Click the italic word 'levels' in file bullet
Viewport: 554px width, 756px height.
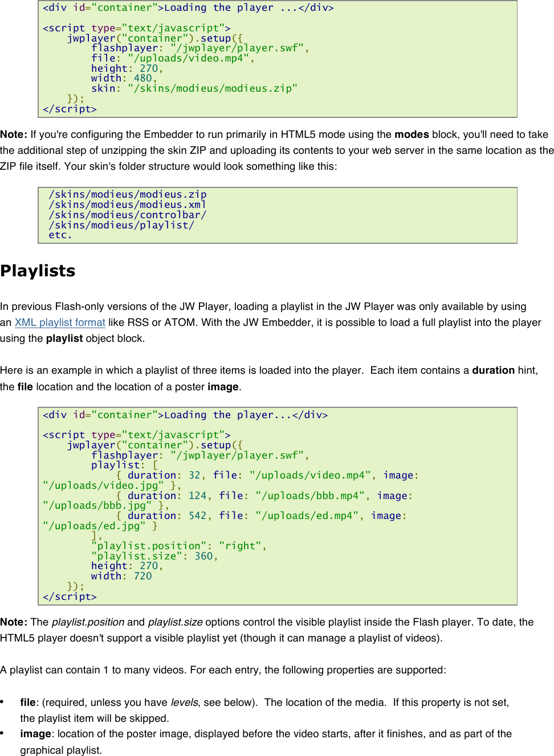[185, 702]
